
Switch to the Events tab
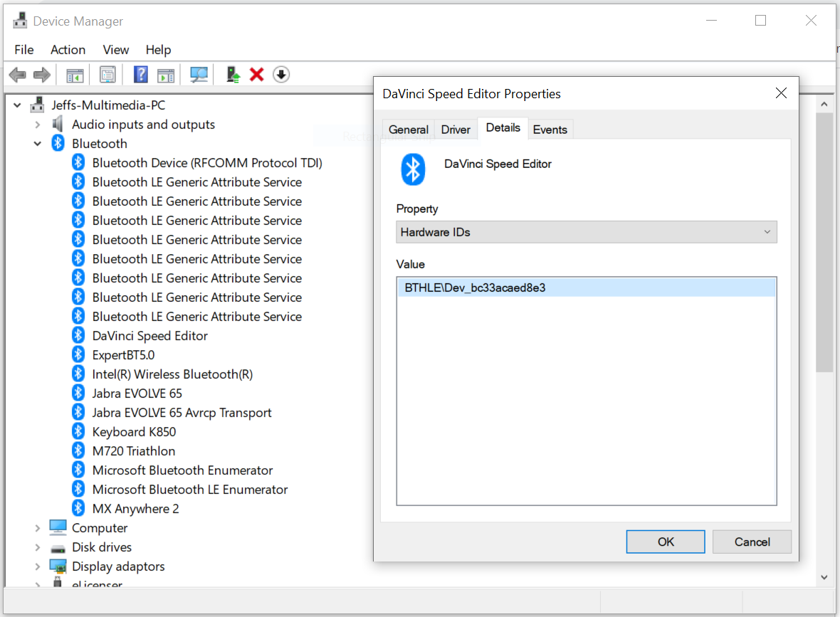pos(550,130)
